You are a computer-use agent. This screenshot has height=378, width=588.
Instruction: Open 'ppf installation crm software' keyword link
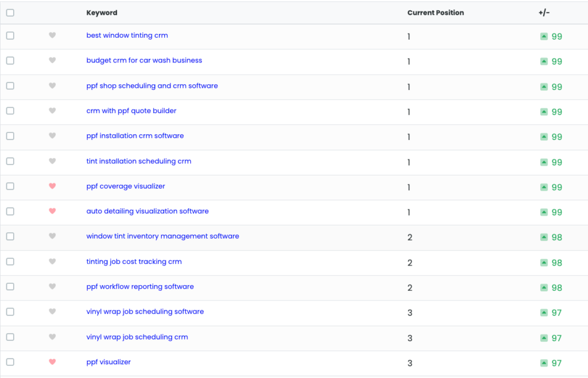click(x=135, y=135)
